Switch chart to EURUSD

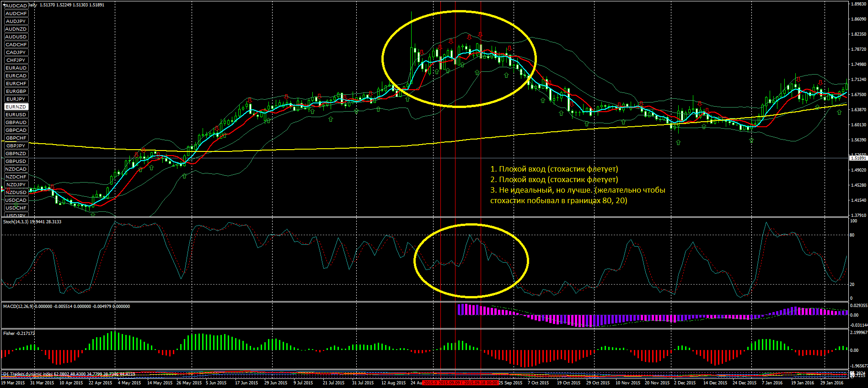pos(16,114)
